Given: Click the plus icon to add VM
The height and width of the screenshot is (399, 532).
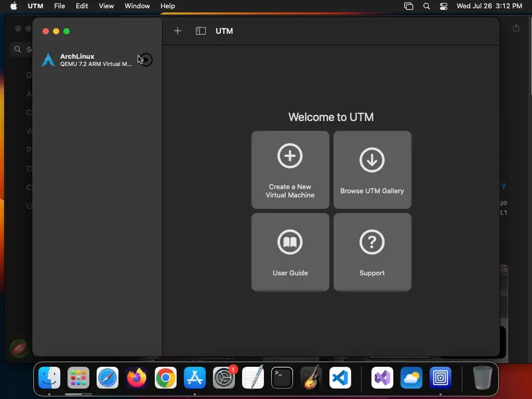Looking at the screenshot, I should 178,31.
